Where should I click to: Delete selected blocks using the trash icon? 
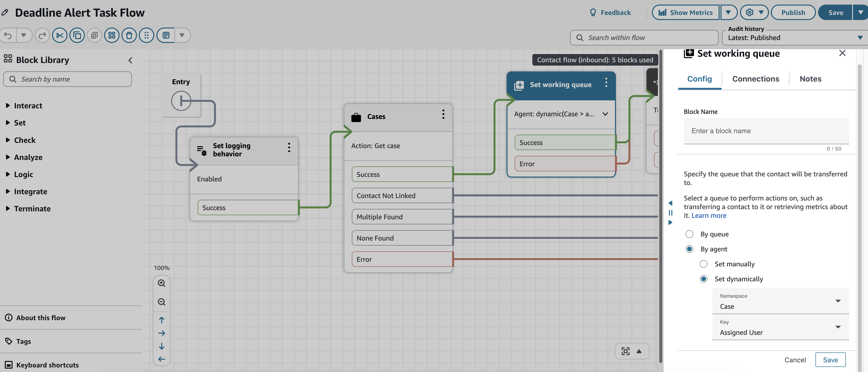tap(129, 35)
